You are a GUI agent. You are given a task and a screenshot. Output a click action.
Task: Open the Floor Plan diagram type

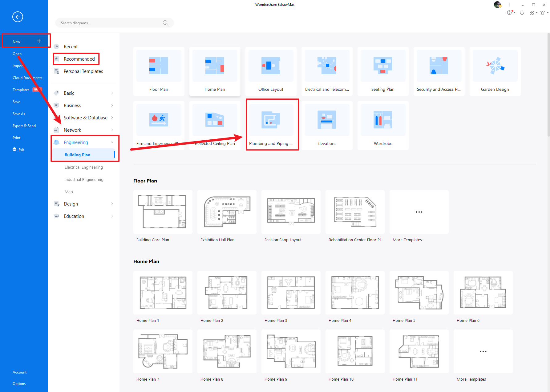pos(159,71)
